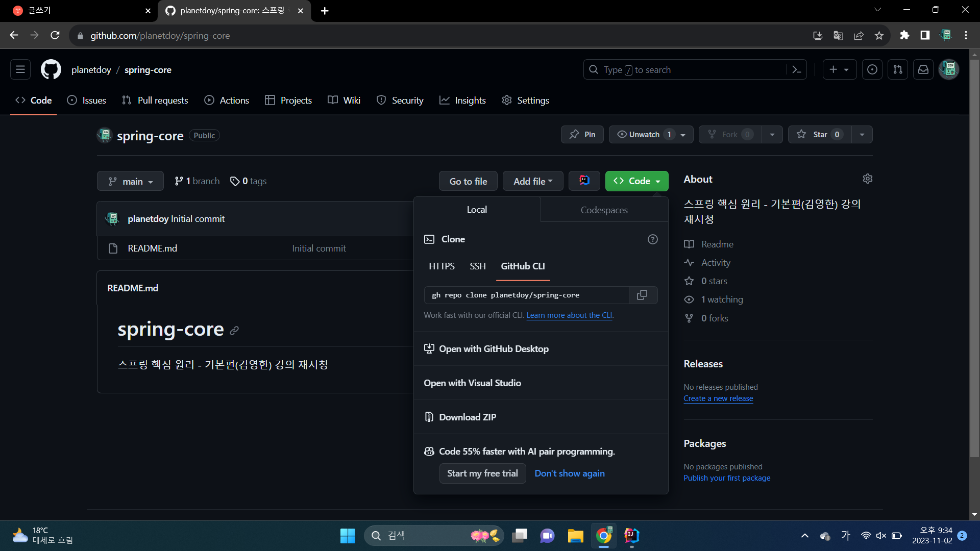Open the Issues tab
980x551 pixels.
87,101
